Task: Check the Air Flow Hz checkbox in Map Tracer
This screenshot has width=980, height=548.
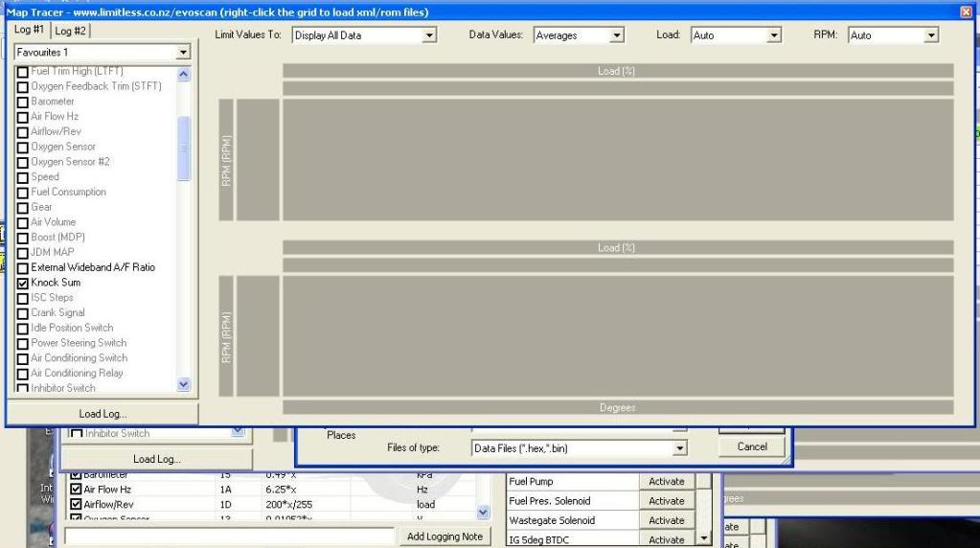Action: (22, 117)
